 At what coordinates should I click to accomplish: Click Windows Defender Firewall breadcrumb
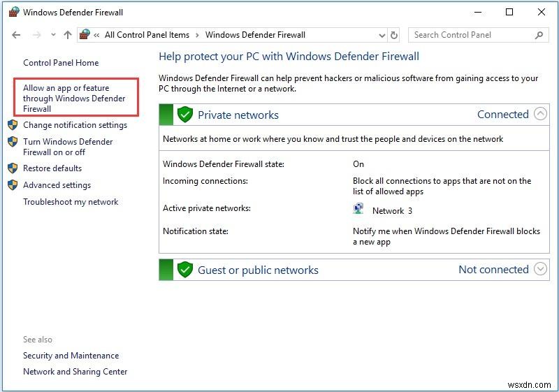255,35
